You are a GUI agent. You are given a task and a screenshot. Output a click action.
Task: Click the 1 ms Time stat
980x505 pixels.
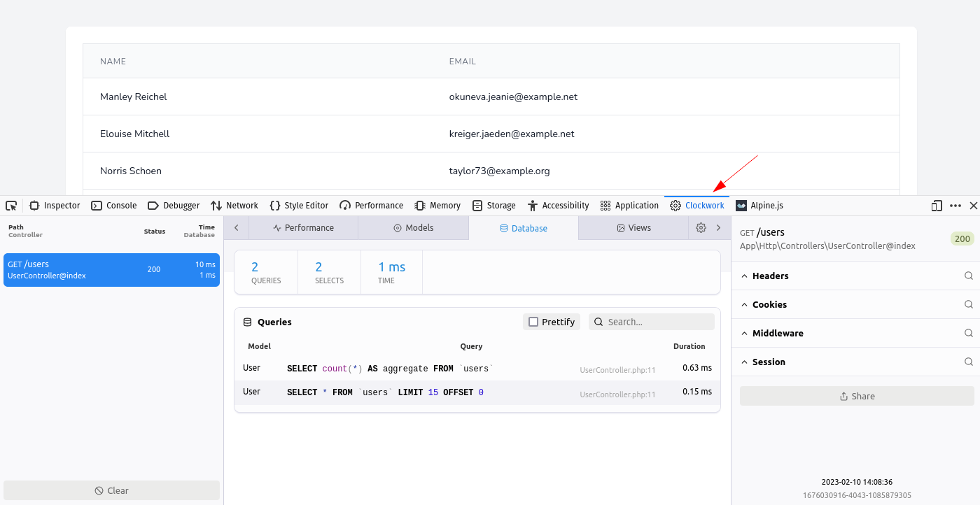point(391,273)
